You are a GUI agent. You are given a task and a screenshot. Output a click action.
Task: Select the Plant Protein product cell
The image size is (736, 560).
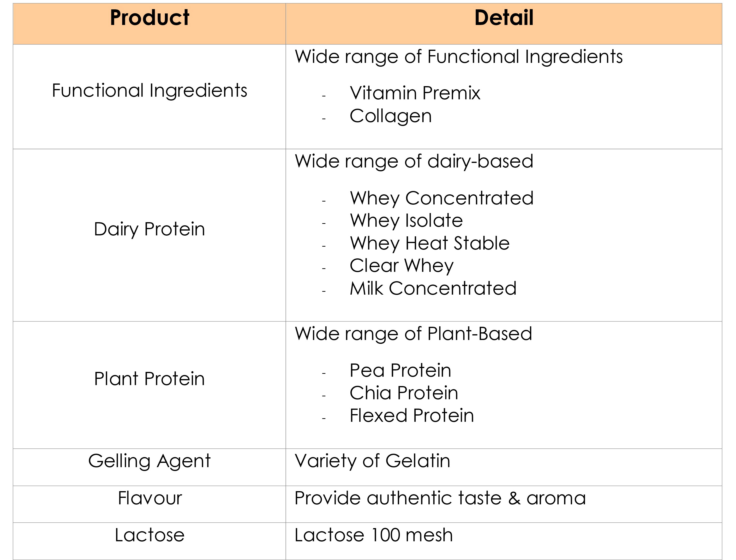tap(149, 385)
